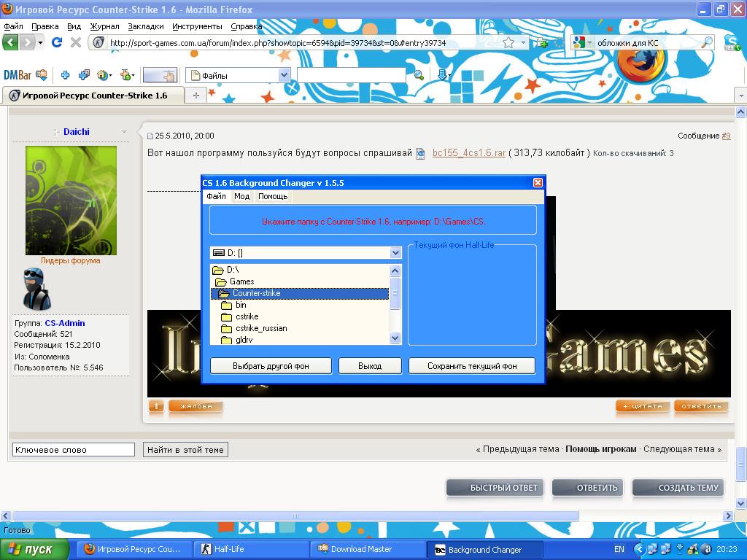Open the пуск Start menu
Image resolution: width=747 pixels, height=560 pixels.
(x=34, y=550)
